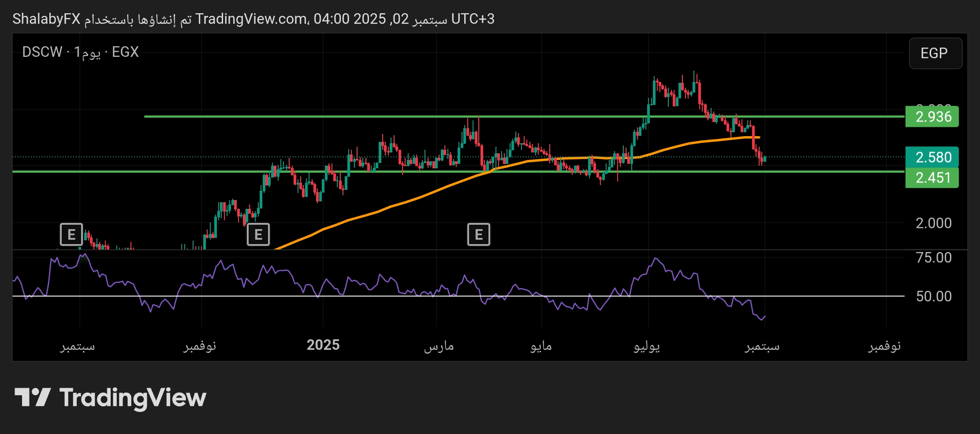980x434 pixels.
Task: Click the يوليو label on time axis
Action: click(647, 346)
